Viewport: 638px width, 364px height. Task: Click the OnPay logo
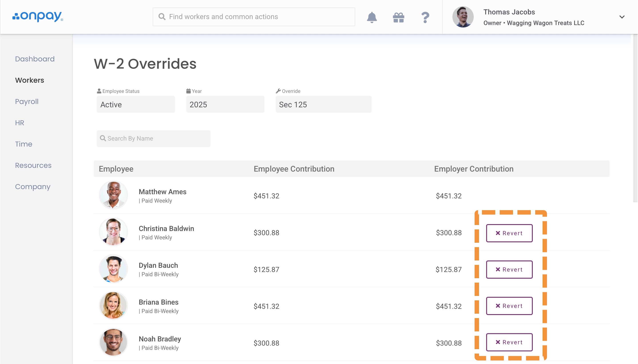coord(38,16)
